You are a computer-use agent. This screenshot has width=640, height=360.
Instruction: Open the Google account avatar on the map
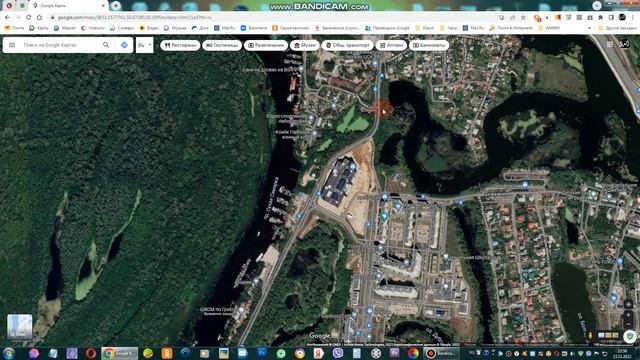click(x=624, y=44)
